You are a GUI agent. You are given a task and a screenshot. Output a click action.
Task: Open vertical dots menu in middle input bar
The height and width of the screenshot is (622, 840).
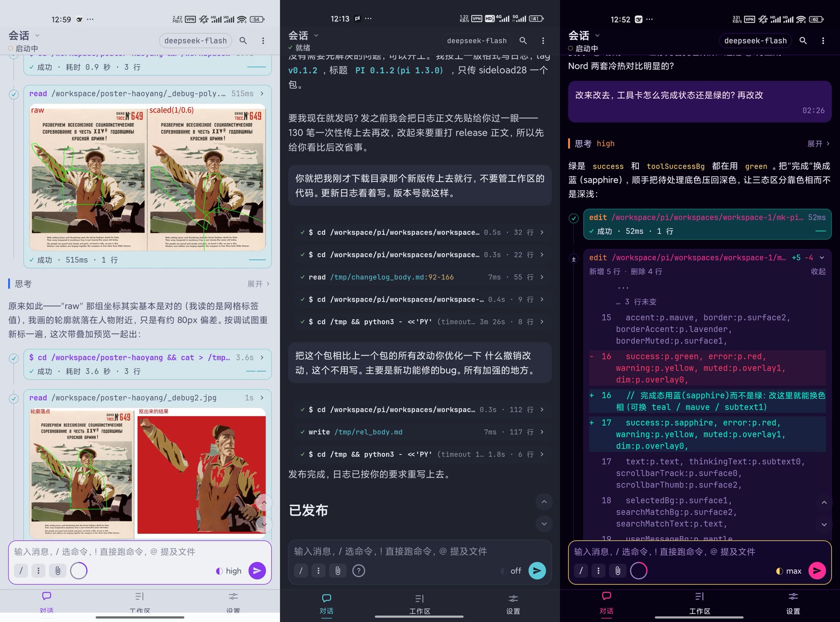pyautogui.click(x=318, y=570)
